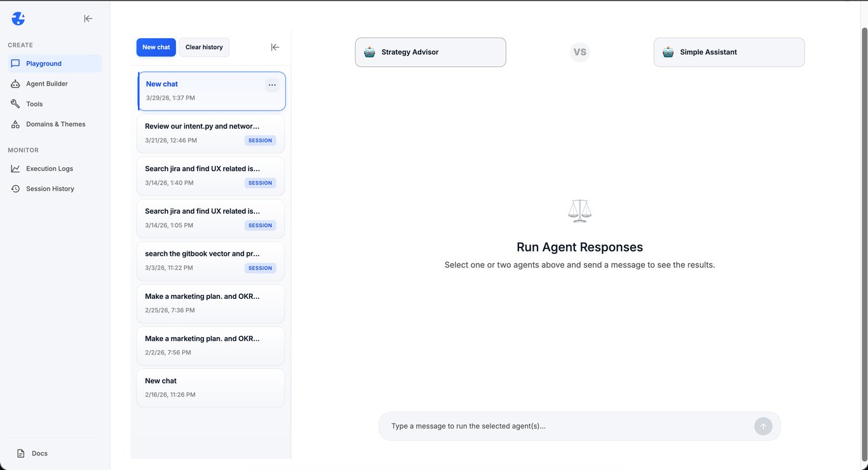Viewport: 868px width, 470px height.
Task: Click the Playground chat bubble icon
Action: coord(15,63)
